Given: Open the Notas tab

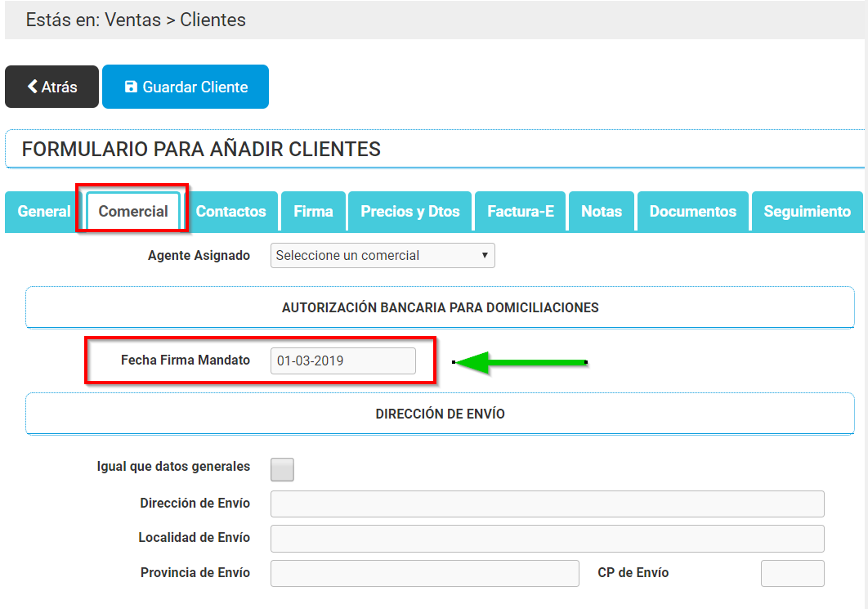Looking at the screenshot, I should pos(602,212).
